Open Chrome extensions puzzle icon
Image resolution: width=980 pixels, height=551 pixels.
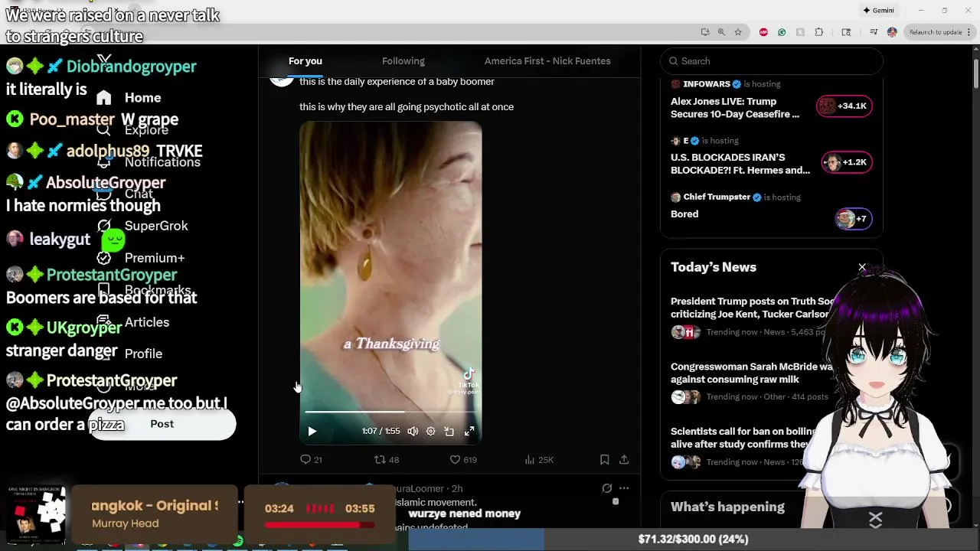click(x=819, y=32)
